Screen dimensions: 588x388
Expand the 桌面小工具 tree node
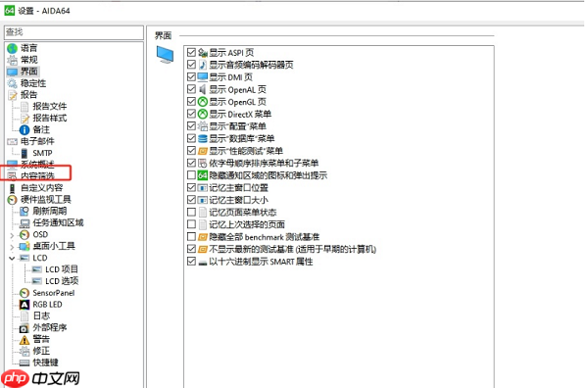(12, 247)
